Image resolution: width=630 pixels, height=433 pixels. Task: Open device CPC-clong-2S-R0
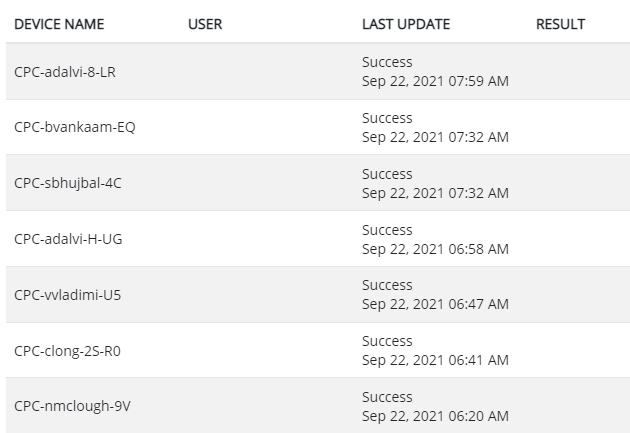pyautogui.click(x=67, y=351)
